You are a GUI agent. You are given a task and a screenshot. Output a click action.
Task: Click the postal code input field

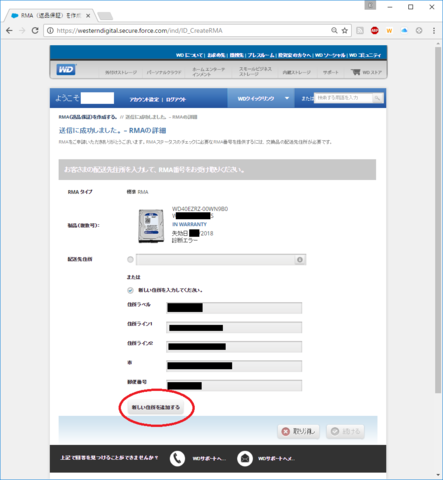(234, 386)
